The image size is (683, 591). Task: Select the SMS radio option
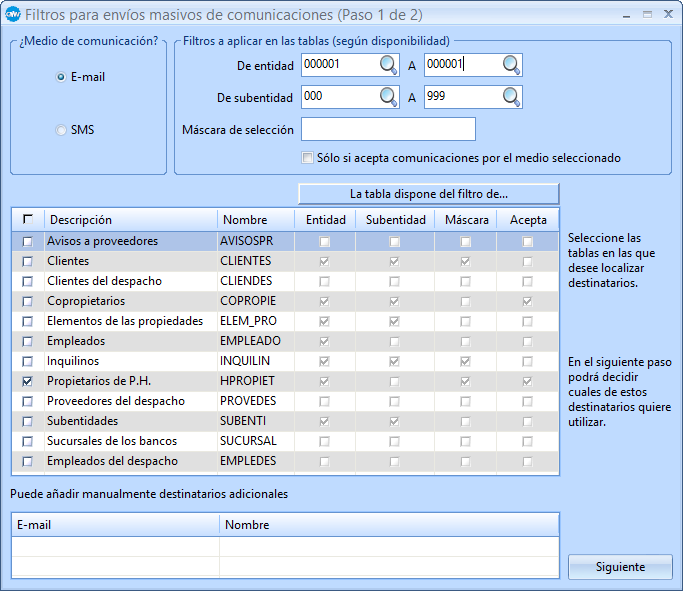(61, 130)
